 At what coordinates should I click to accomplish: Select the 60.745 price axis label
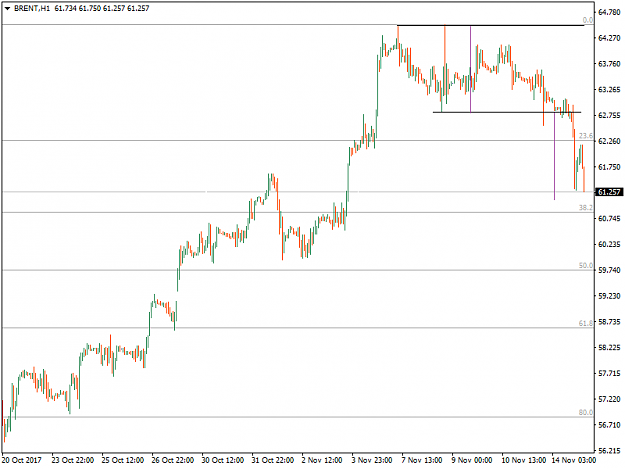[609, 218]
